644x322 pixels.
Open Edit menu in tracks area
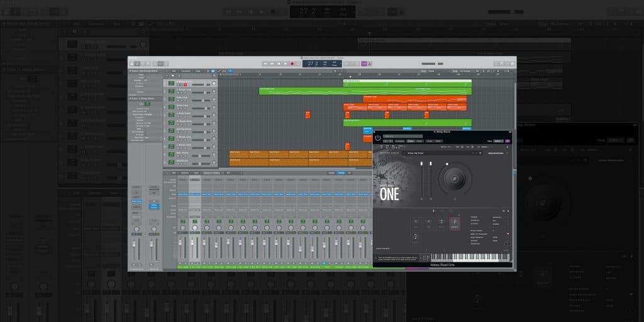click(x=174, y=70)
